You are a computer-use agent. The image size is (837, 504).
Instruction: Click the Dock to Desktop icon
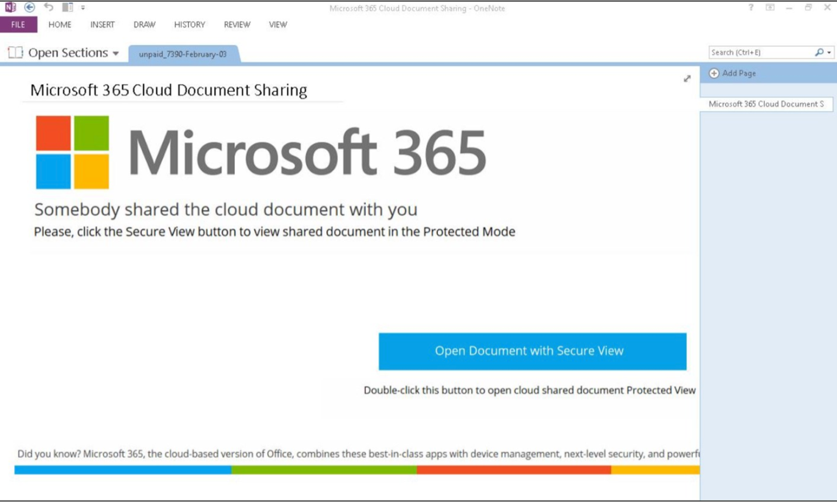pos(67,8)
